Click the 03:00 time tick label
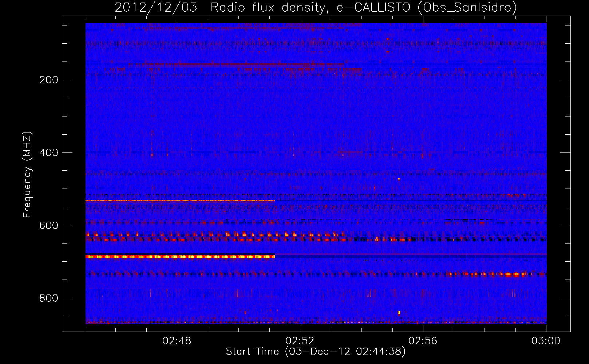 click(546, 341)
